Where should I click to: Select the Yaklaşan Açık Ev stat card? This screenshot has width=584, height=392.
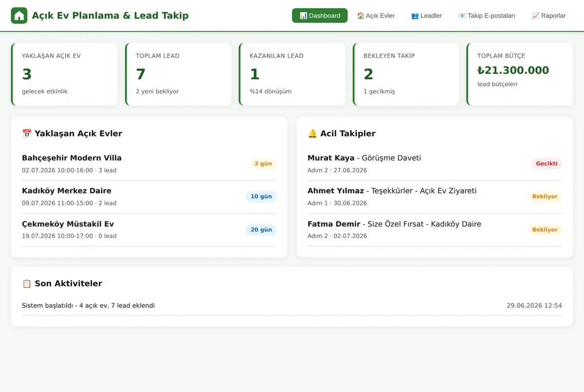[64, 74]
